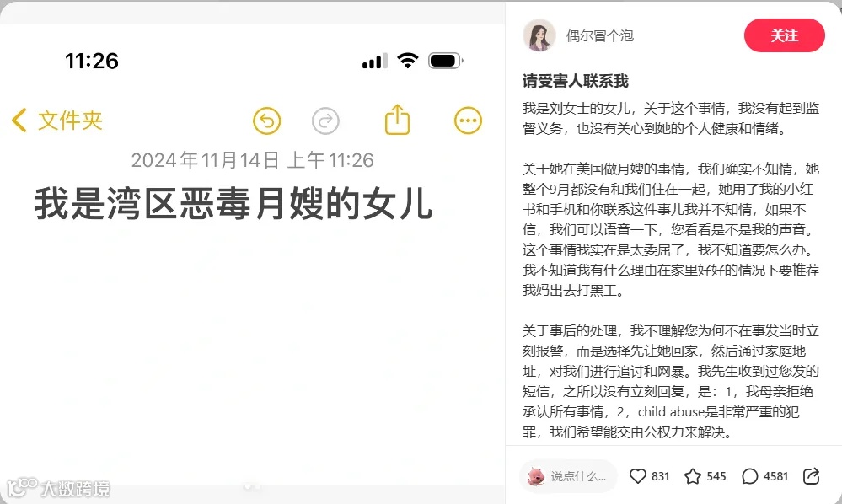Open the author's avatar picture
The height and width of the screenshot is (504, 842).
[539, 35]
